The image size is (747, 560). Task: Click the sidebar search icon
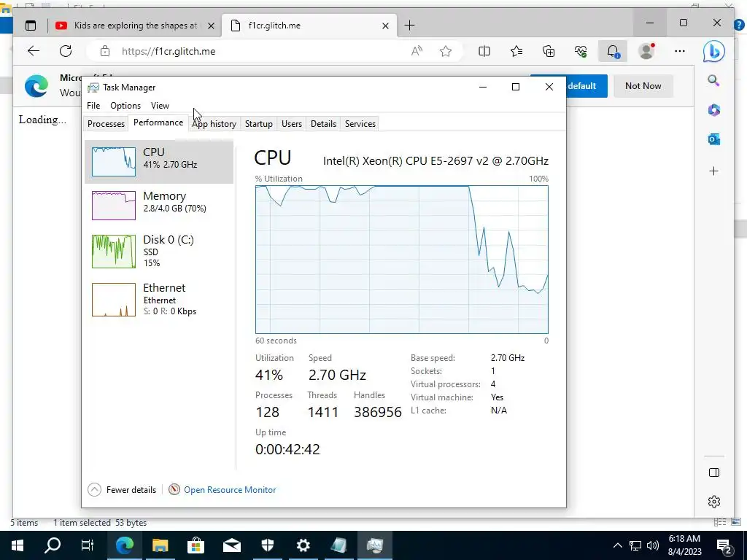tap(713, 80)
